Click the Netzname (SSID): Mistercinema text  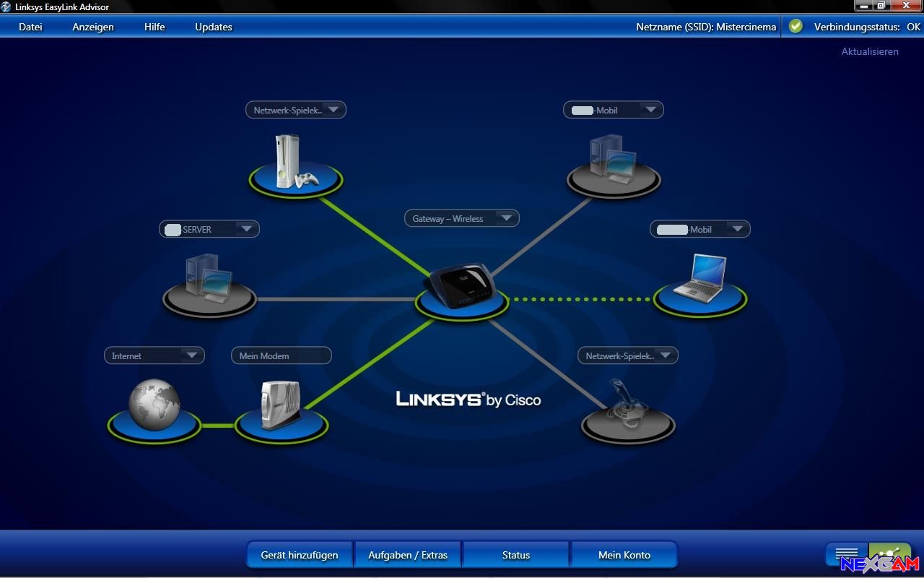706,27
